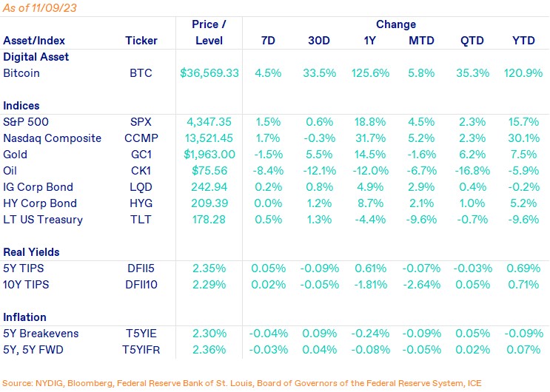
Task: Click the Ticker column header
Action: pyautogui.click(x=141, y=40)
